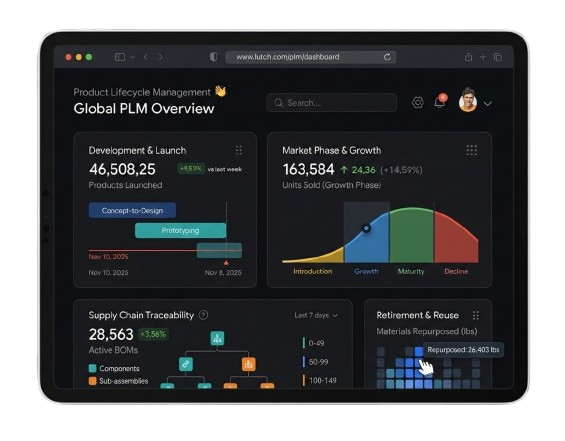Open Development & Launch card drag handle
This screenshot has width=565, height=441.
(x=239, y=150)
